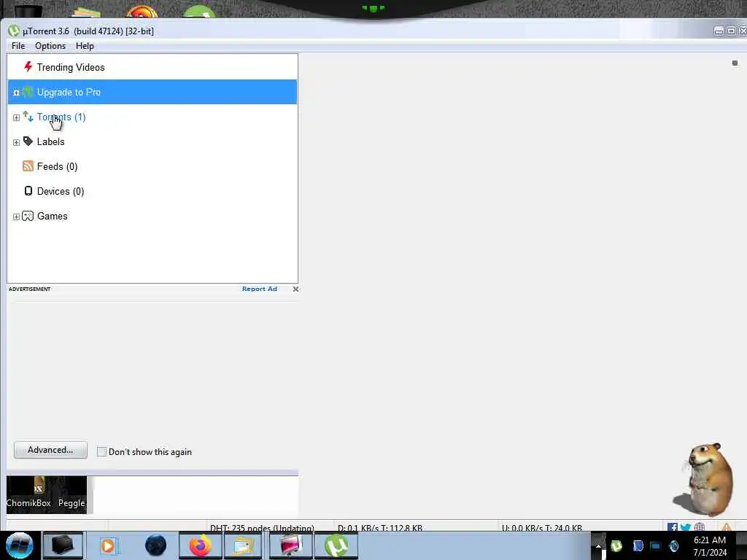Expand the Upgrade to Pro node

coord(16,93)
